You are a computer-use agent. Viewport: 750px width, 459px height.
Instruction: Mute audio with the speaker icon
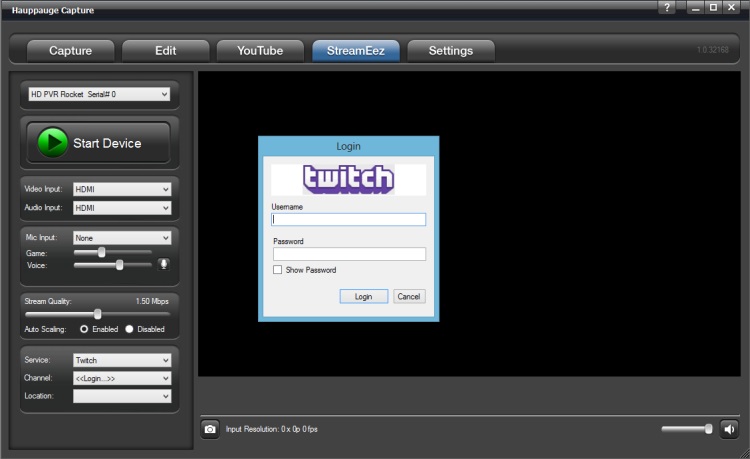pos(729,429)
